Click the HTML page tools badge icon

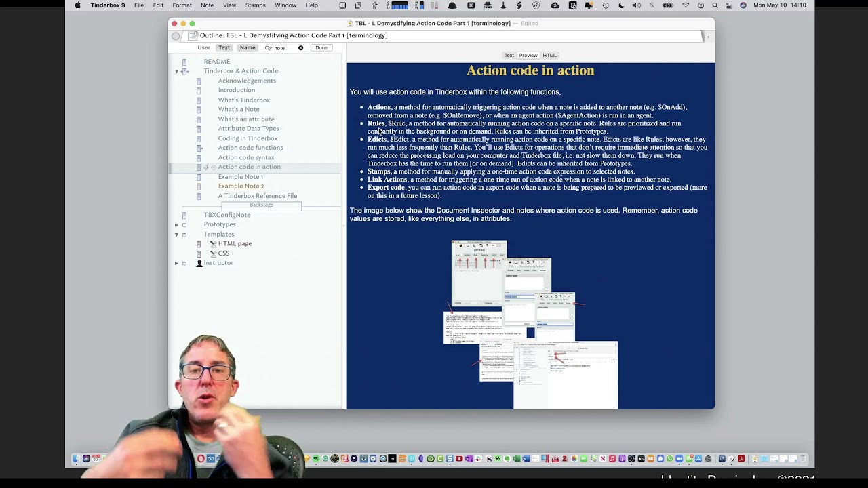213,244
